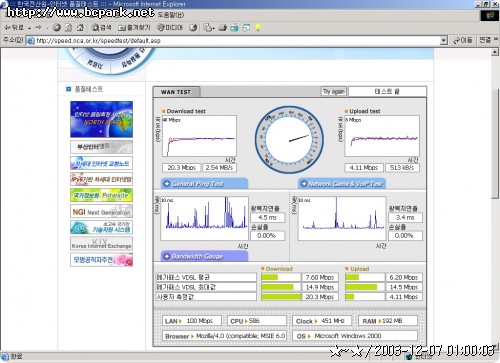Open the Search (검색) pane
This screenshot has height=363, width=500.
[x=101, y=28]
